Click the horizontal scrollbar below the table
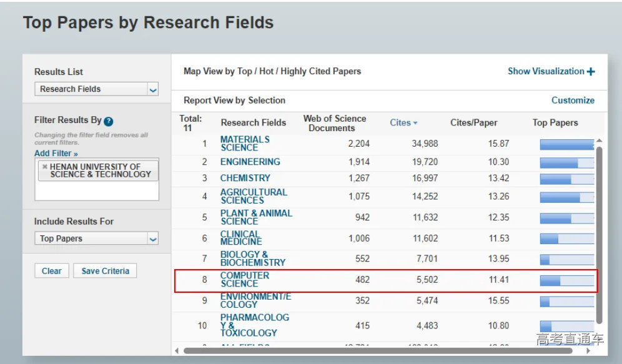Screen dimensions: 622x364 click(375, 350)
